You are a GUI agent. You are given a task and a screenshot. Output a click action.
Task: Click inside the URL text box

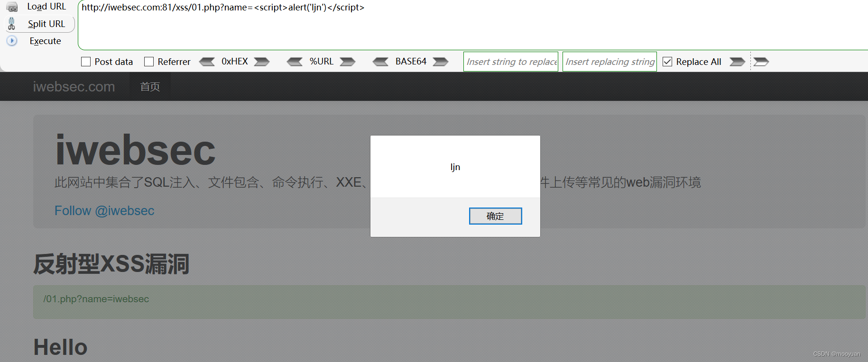click(473, 25)
